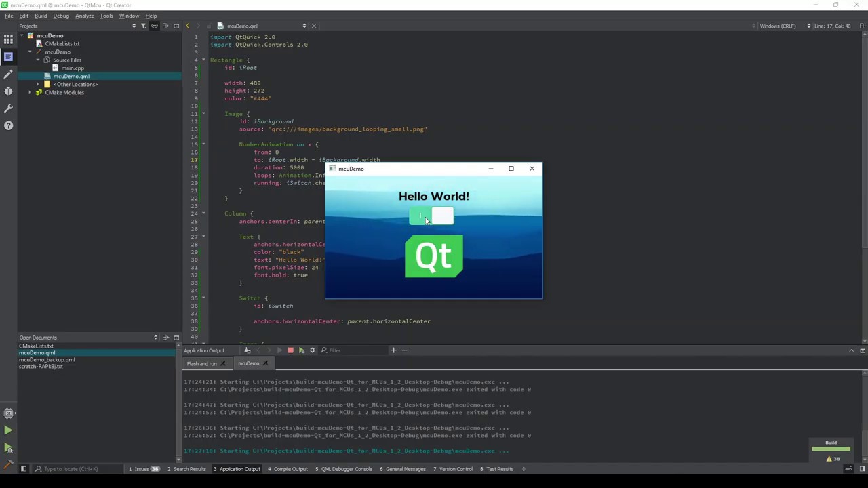Fold the Column block at line 25
The width and height of the screenshot is (868, 488).
tap(203, 213)
